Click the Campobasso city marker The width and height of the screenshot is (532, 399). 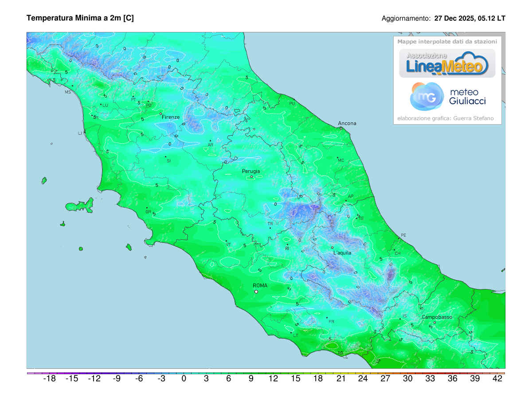pyautogui.click(x=434, y=322)
